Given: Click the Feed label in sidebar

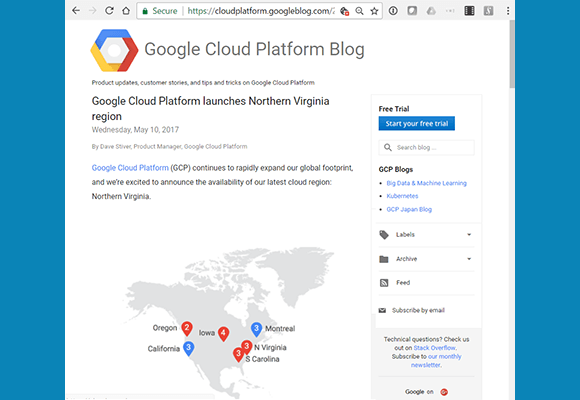Looking at the screenshot, I should [x=403, y=283].
